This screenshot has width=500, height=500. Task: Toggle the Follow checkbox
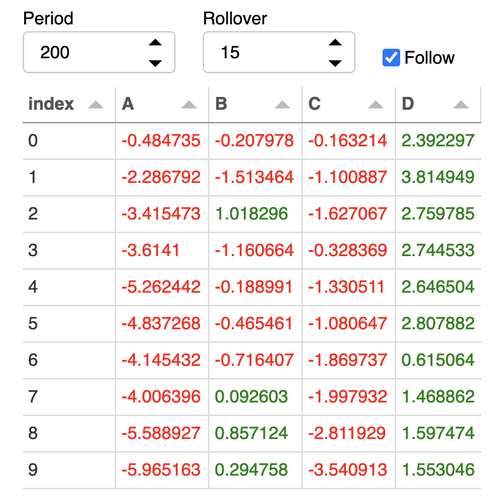(x=391, y=58)
